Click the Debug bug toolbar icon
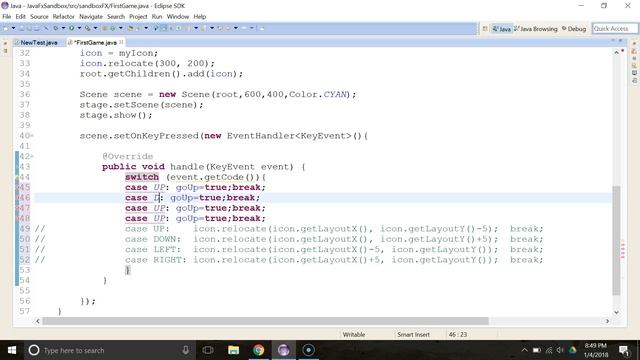The image size is (640, 360). tap(56, 28)
